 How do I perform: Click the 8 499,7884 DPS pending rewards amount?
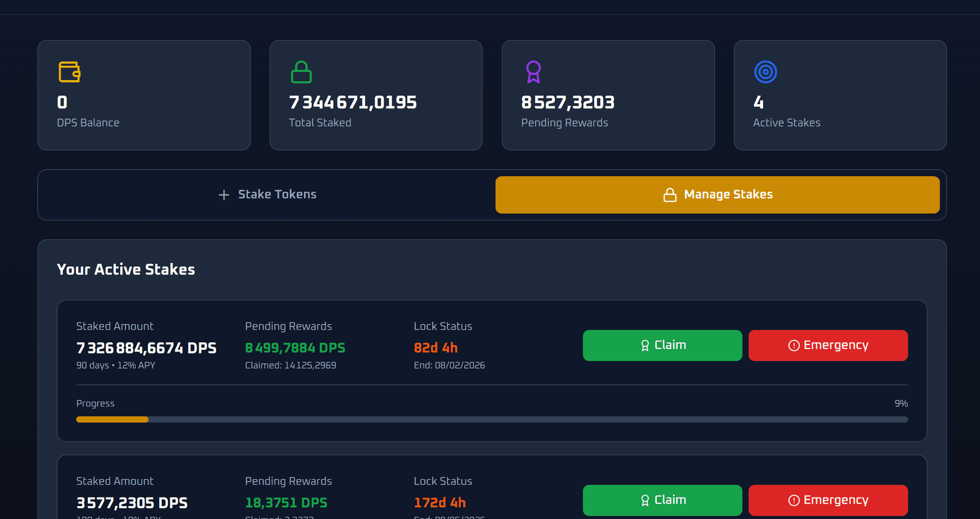(x=295, y=348)
